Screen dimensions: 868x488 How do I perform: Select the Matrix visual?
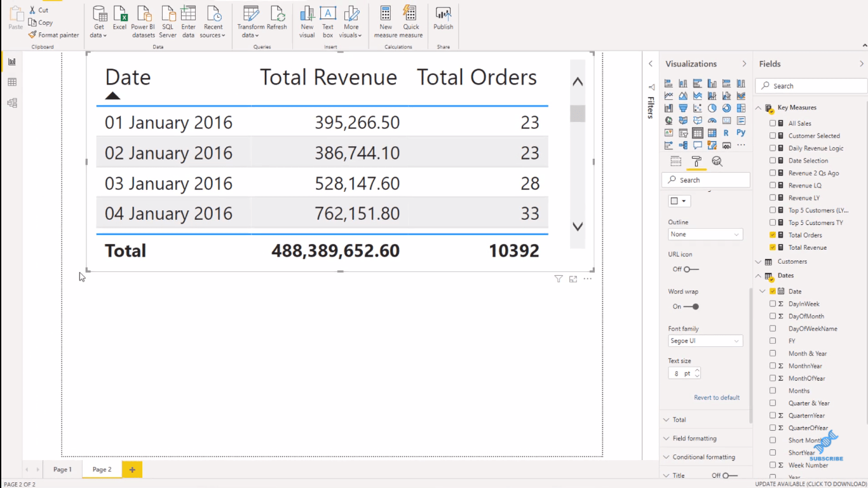(x=712, y=133)
